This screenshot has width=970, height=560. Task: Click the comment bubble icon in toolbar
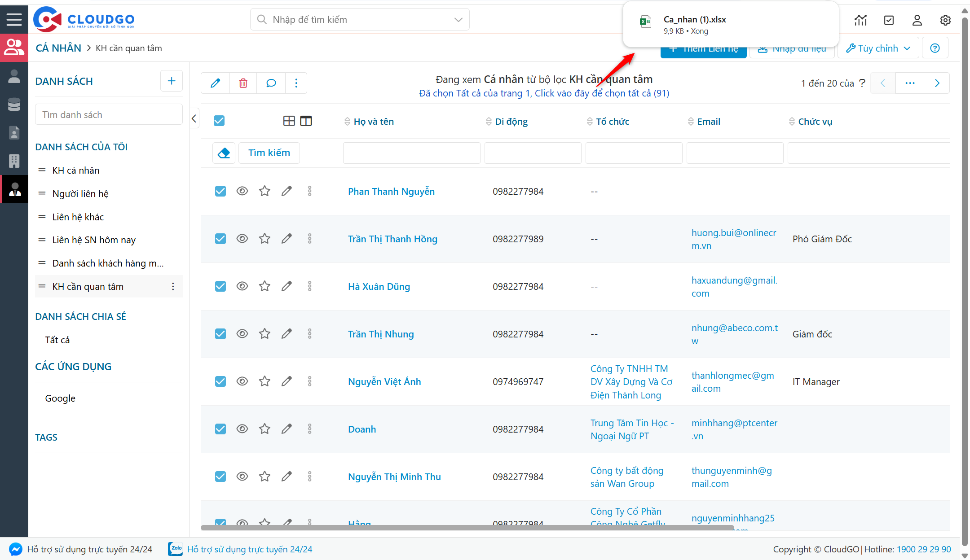point(271,83)
